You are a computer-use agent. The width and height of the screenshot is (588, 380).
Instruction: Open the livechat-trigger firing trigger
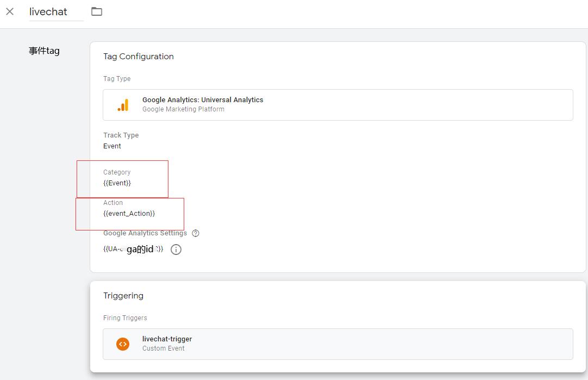click(338, 344)
